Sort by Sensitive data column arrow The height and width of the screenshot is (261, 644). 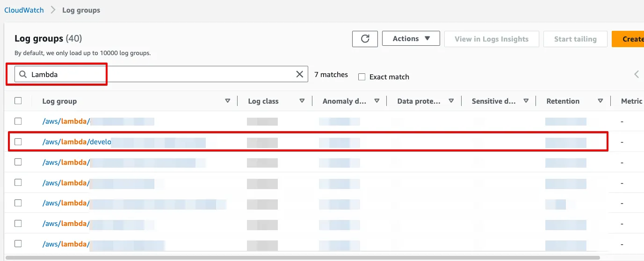(526, 101)
